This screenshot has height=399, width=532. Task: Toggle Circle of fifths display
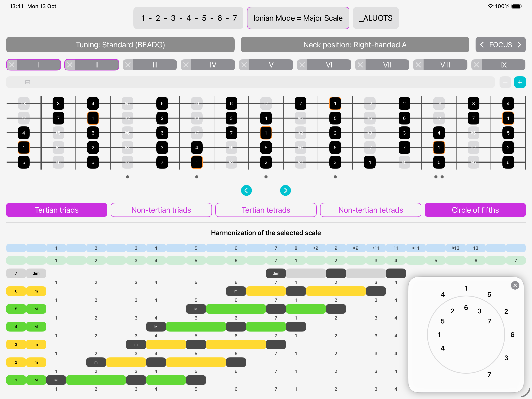(x=475, y=210)
